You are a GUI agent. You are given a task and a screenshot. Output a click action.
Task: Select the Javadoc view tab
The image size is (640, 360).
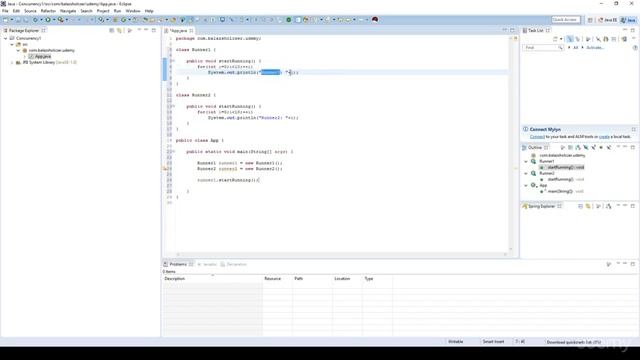pos(207,264)
